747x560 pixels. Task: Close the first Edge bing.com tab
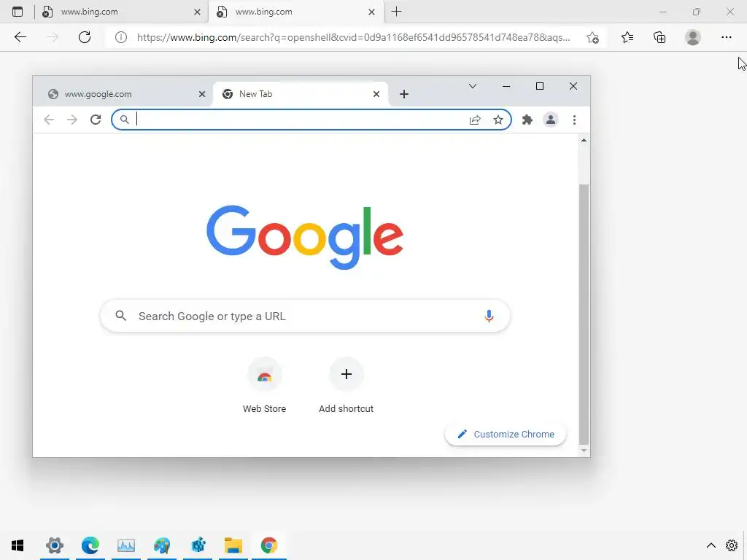(x=197, y=12)
